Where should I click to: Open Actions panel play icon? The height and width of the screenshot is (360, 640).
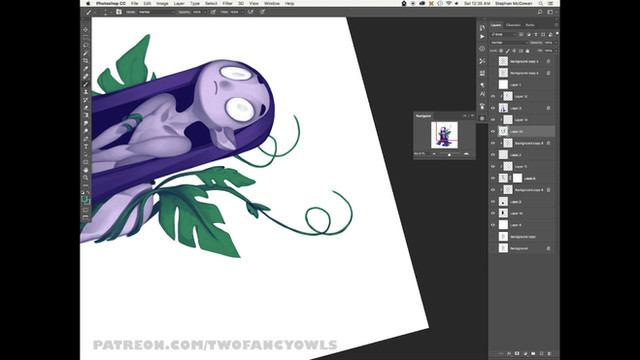(482, 36)
